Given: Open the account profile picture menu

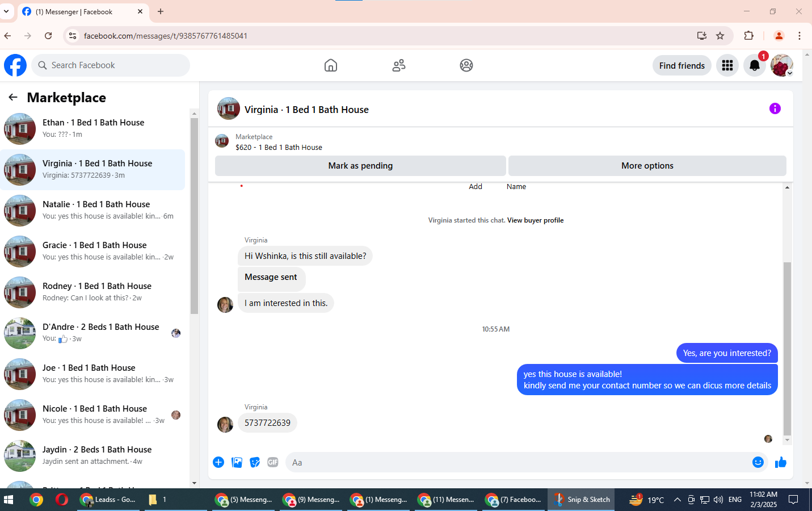Looking at the screenshot, I should (x=782, y=65).
